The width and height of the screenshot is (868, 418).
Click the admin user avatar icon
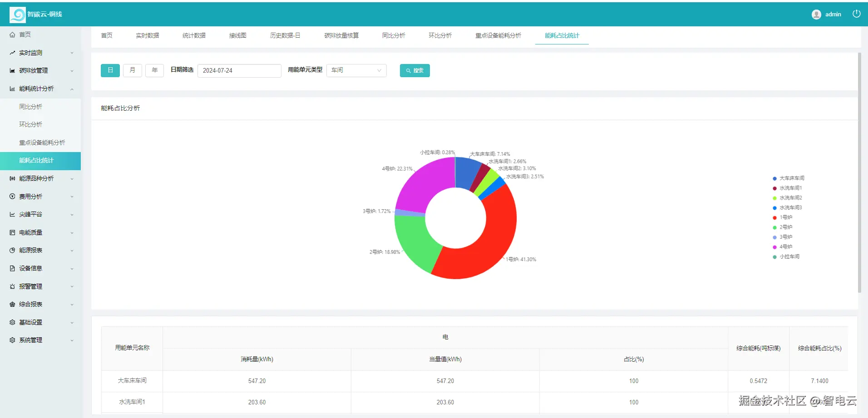pyautogui.click(x=816, y=15)
